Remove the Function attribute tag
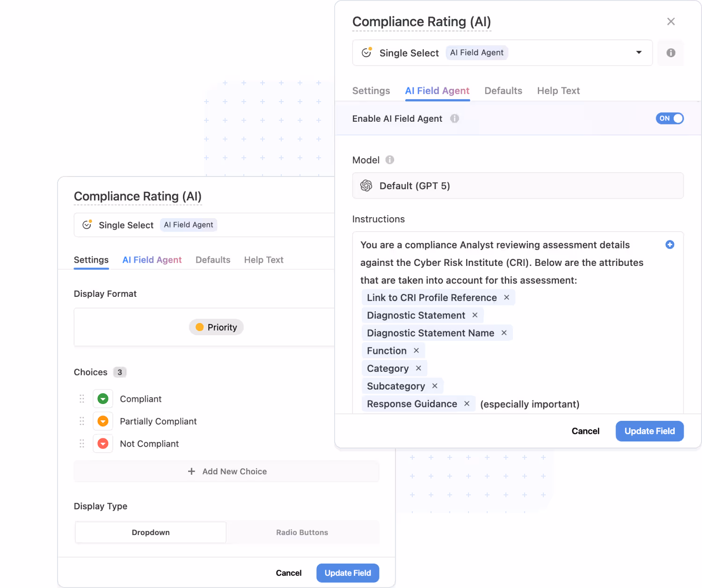The width and height of the screenshot is (702, 588). tap(416, 351)
